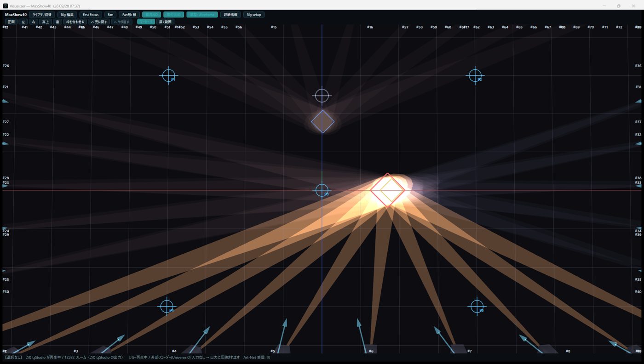This screenshot has height=364, width=644.
Task: Select fixture label #36 on right edge
Action: click(638, 66)
